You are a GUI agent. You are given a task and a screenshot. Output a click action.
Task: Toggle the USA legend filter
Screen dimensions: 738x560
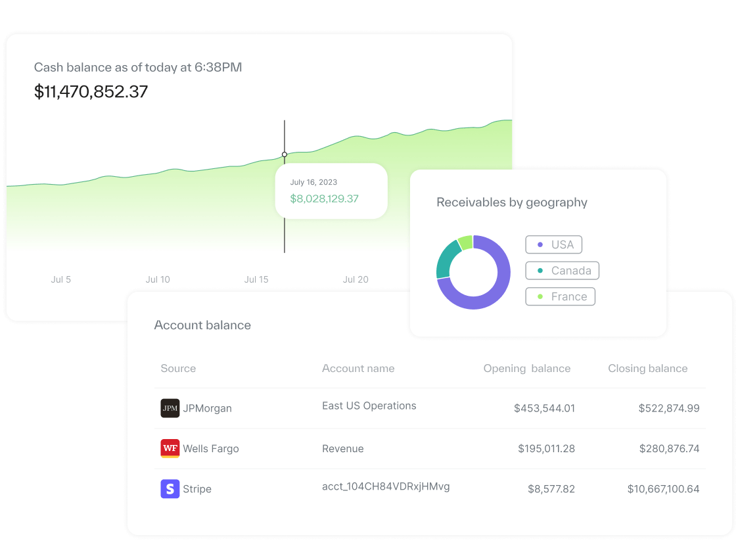[x=553, y=245]
